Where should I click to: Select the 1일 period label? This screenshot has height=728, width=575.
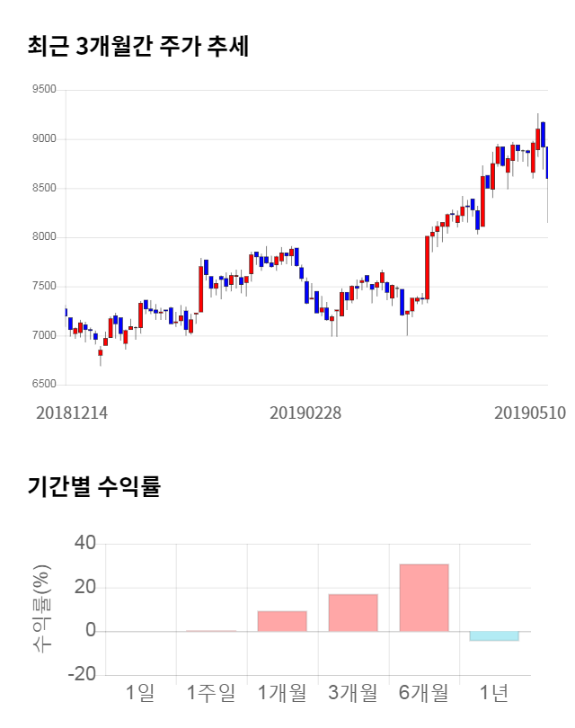pos(140,693)
